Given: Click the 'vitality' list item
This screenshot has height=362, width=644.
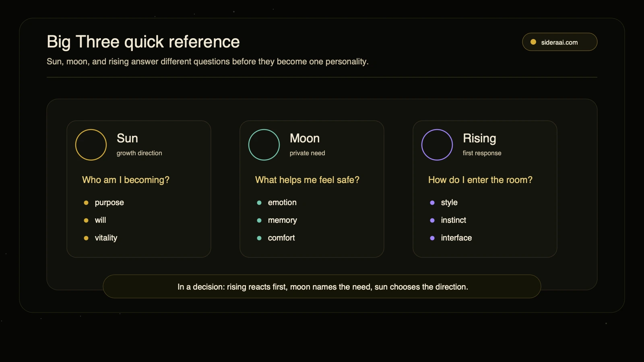Looking at the screenshot, I should coord(106,238).
